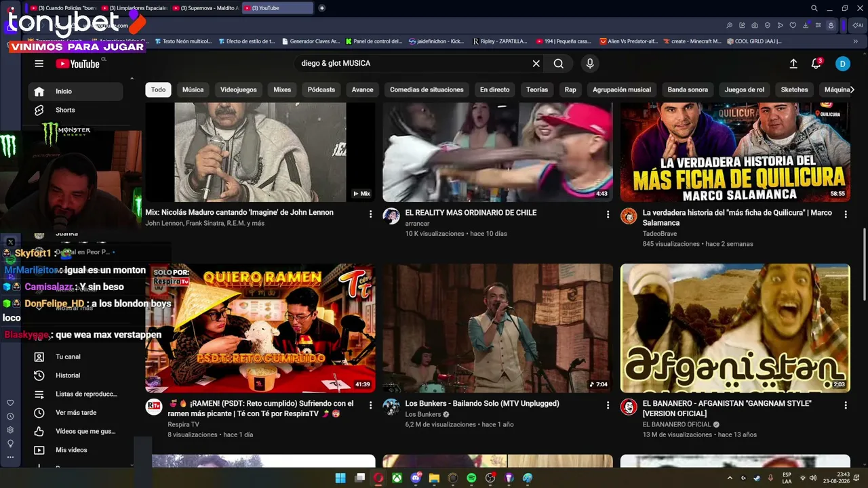The image size is (868, 488).
Task: Select the Rap filter chip
Action: (x=570, y=89)
